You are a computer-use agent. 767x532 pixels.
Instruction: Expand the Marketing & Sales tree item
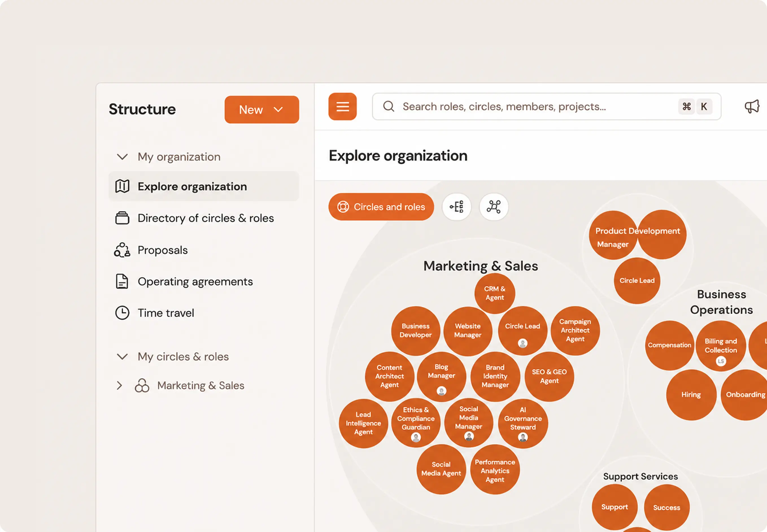(x=119, y=385)
